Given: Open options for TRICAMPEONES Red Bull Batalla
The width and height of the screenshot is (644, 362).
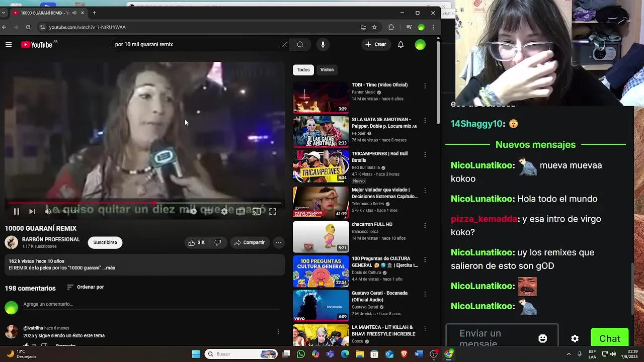Looking at the screenshot, I should pos(425,155).
